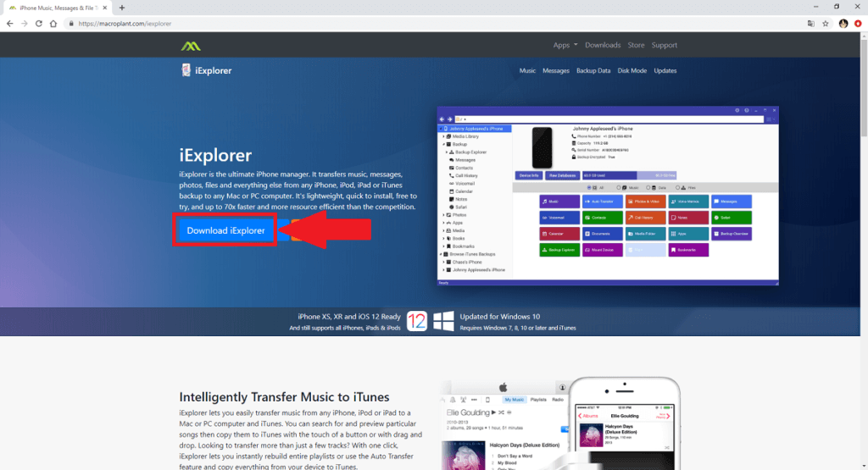Open the translate page icon
868x470 pixels.
click(811, 24)
